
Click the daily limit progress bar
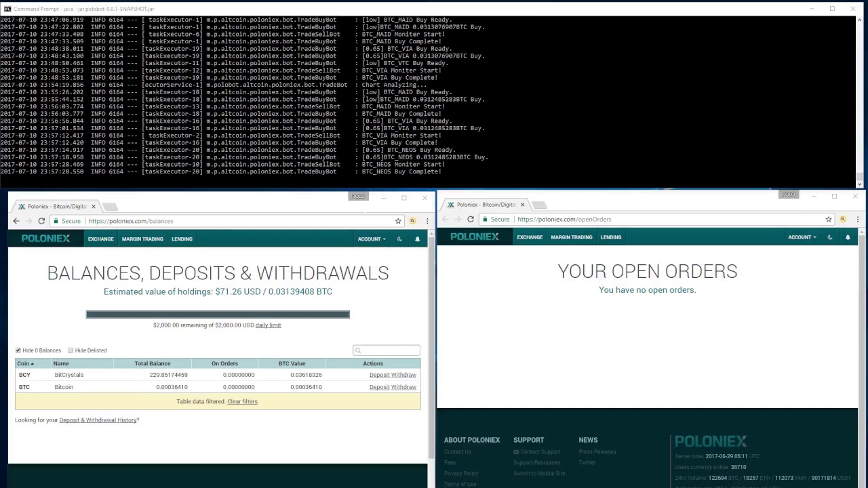pos(218,314)
